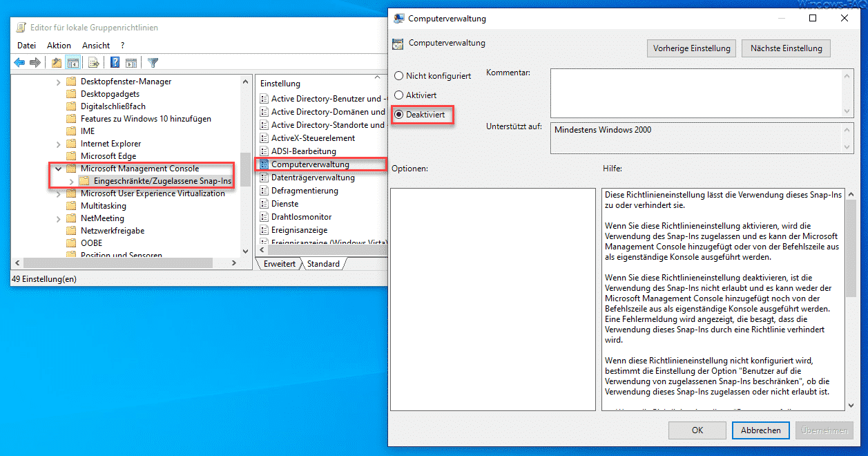Viewport: 868px width, 456px height.
Task: Switch to the Erweitert tab
Action: [x=280, y=264]
